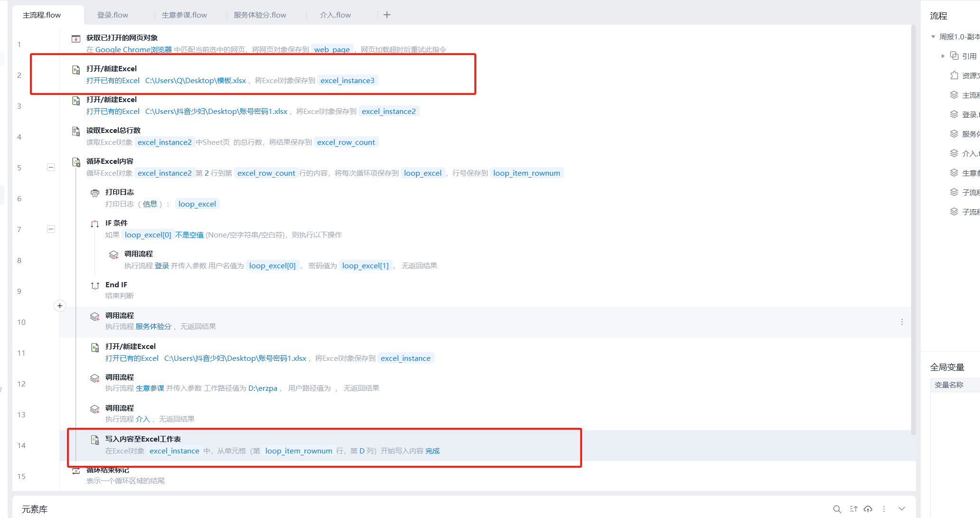Click the cloud upload icon at the bottom

[868, 509]
